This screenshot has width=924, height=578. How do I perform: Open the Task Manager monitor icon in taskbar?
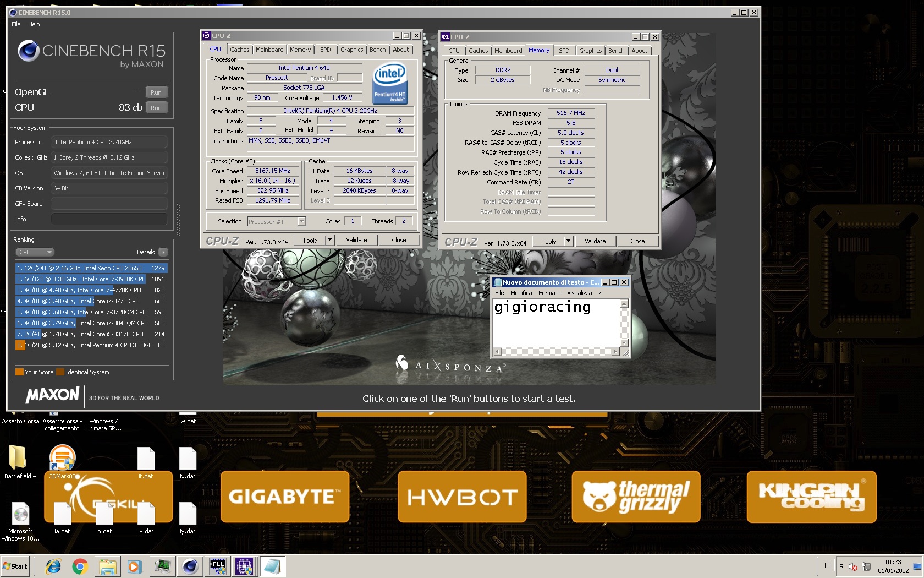(163, 566)
